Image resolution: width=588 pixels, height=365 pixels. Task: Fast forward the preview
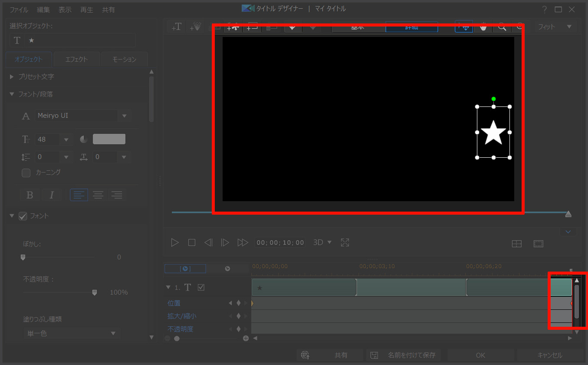[x=243, y=242]
